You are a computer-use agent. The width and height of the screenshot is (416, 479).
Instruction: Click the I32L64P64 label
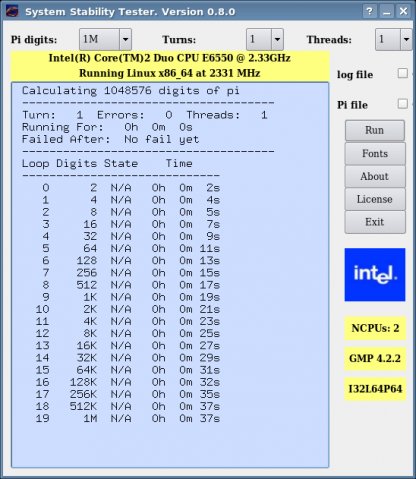[x=375, y=389]
